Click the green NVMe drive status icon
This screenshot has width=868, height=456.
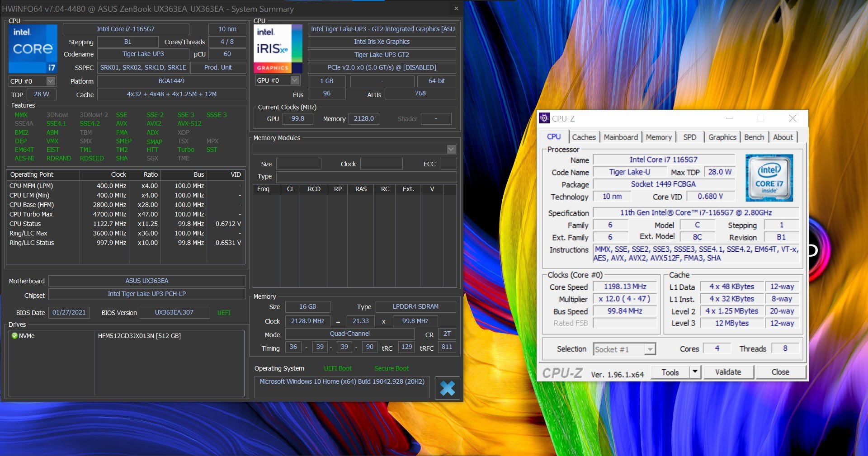[14, 336]
